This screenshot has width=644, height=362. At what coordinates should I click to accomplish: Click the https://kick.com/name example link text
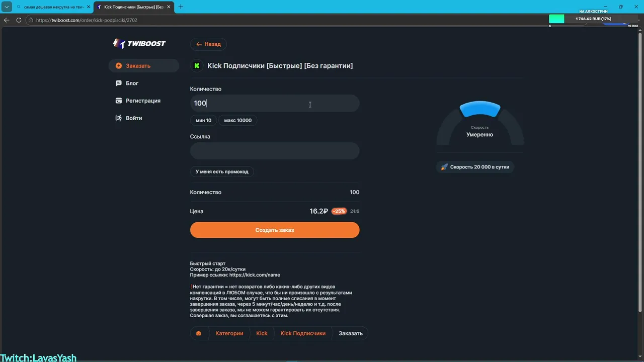click(255, 275)
